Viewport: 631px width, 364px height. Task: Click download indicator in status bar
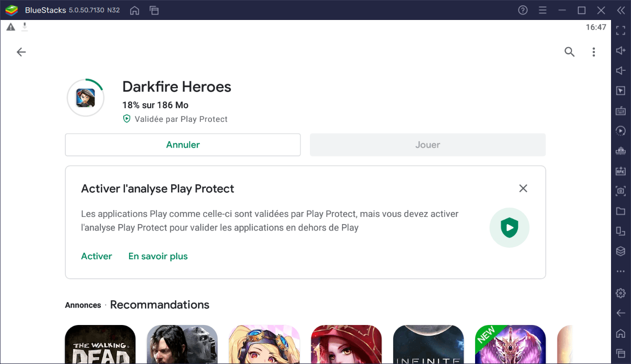tap(24, 27)
